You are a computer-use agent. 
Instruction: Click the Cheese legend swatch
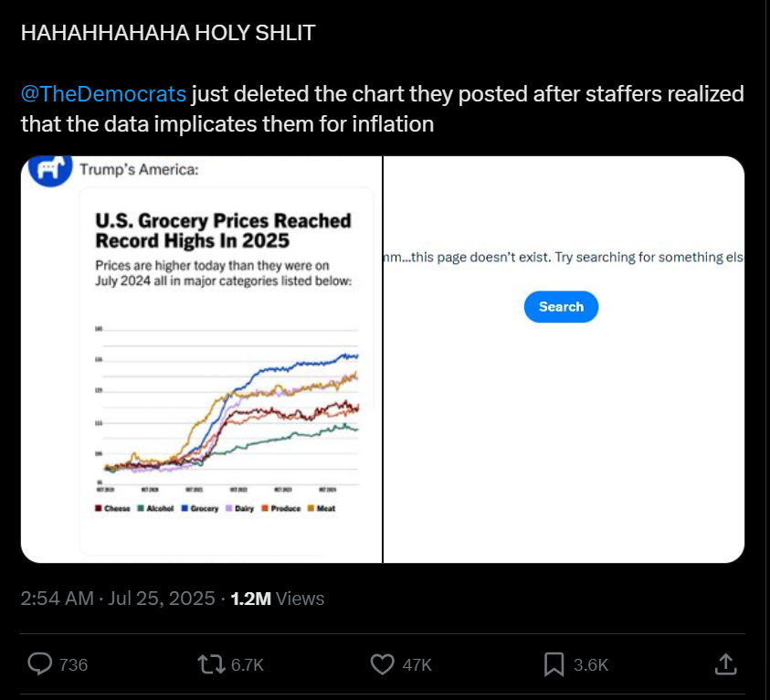[99, 508]
